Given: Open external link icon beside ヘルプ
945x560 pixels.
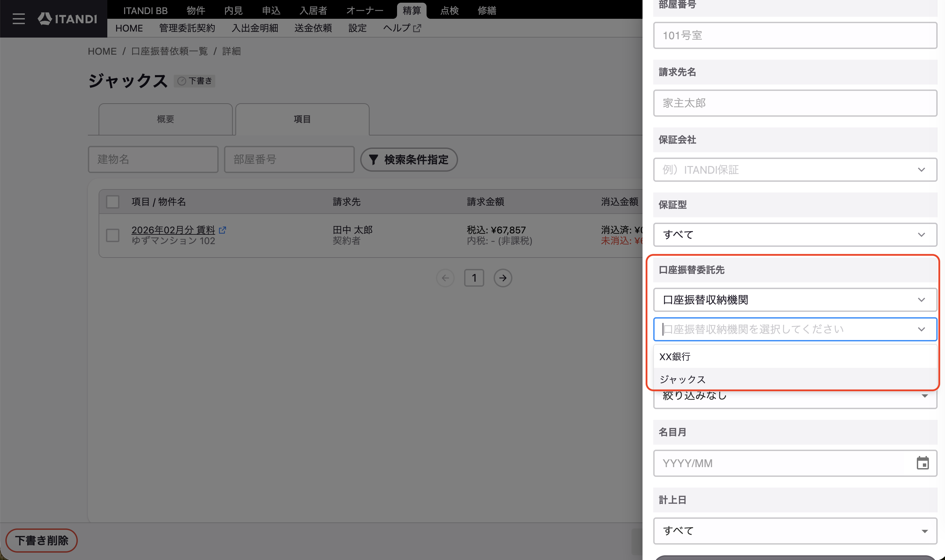Looking at the screenshot, I should click(417, 28).
